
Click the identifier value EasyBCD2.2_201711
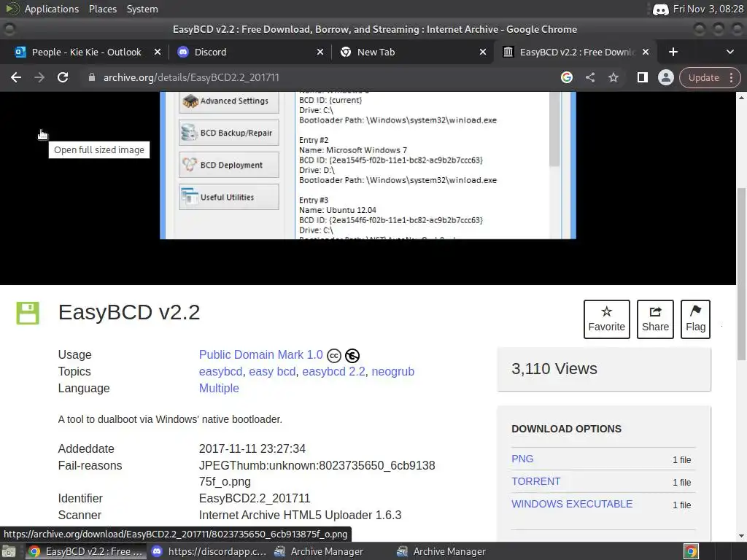click(255, 498)
